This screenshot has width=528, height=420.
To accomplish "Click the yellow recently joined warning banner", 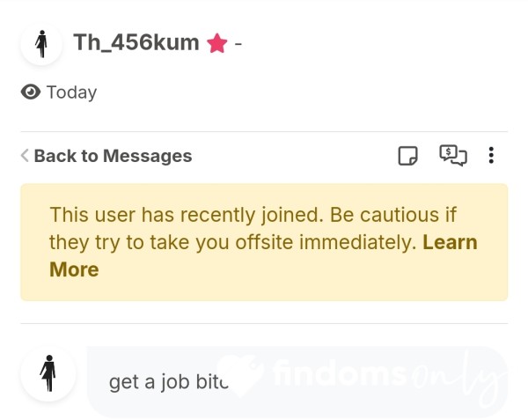I will pos(264,242).
